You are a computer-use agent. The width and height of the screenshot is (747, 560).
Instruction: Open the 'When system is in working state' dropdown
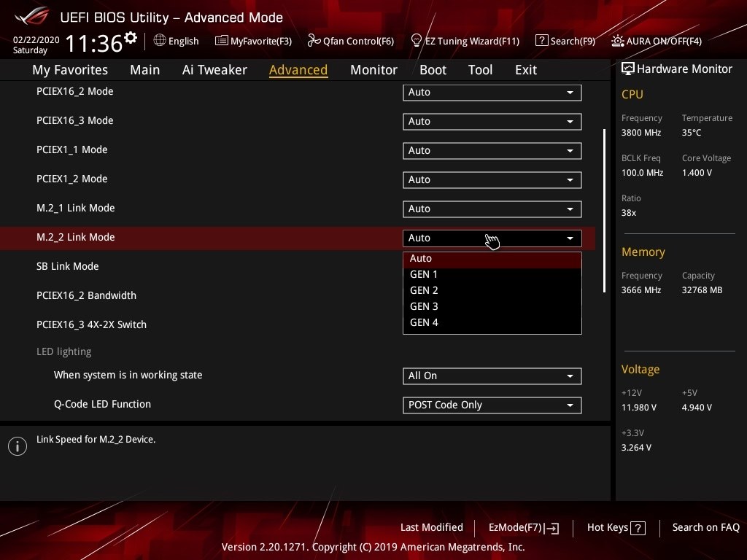pos(492,376)
